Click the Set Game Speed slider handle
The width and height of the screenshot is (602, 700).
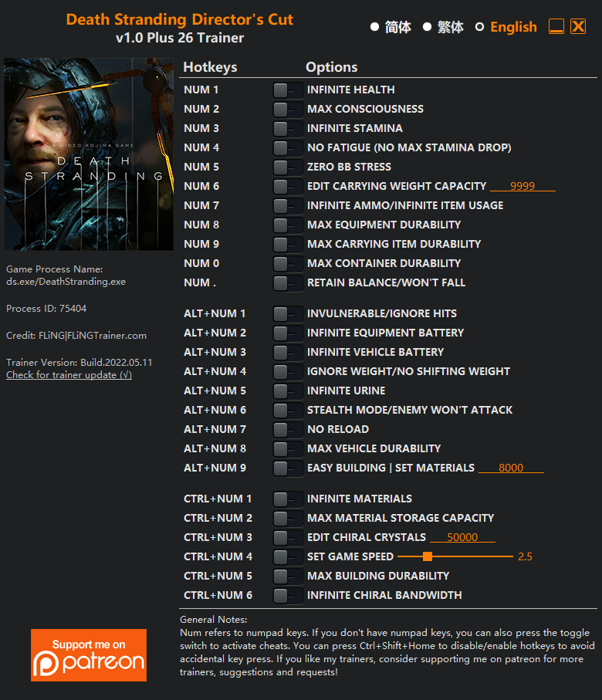428,556
